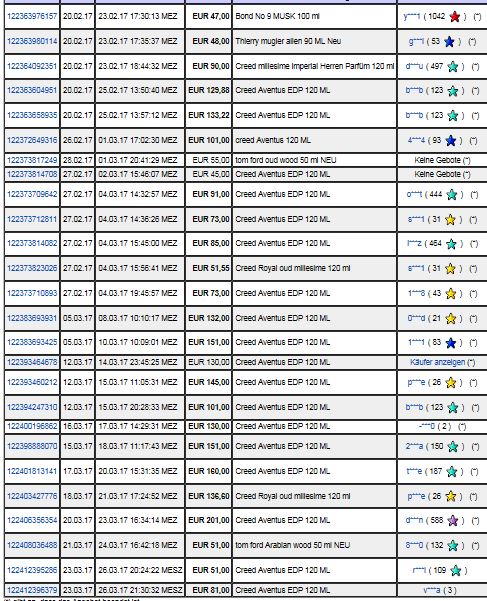Open item number 122363980114
The image size is (487, 601).
(x=32, y=41)
